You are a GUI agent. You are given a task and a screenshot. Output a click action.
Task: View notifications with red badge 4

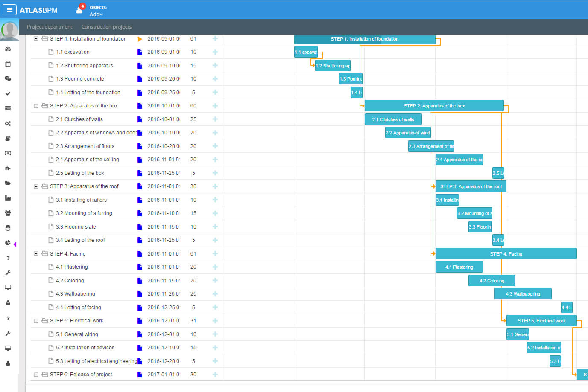coord(80,9)
